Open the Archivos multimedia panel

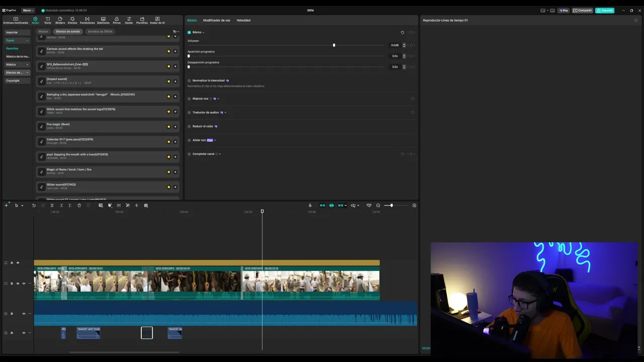pyautogui.click(x=16, y=20)
